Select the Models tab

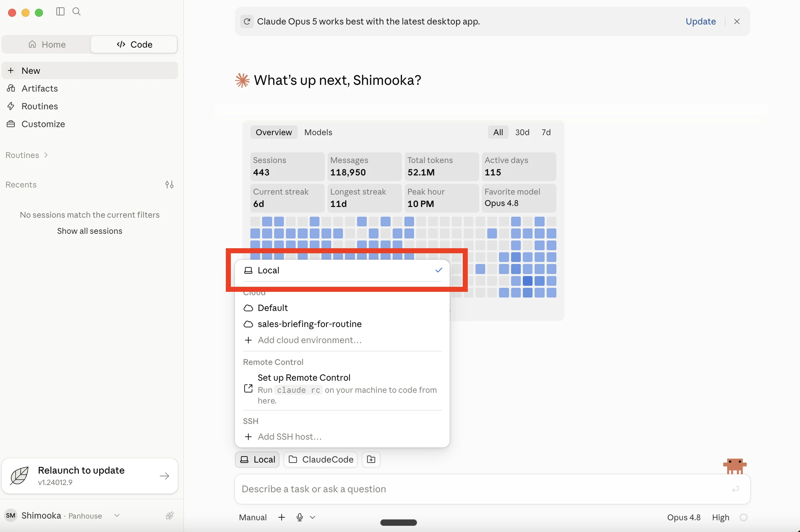pos(318,132)
